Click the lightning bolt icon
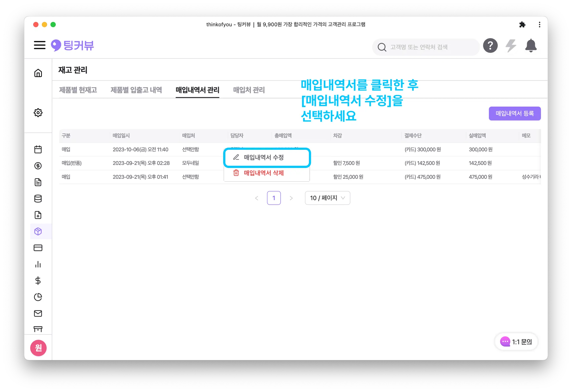Viewport: 572px width, 392px height. 511,46
